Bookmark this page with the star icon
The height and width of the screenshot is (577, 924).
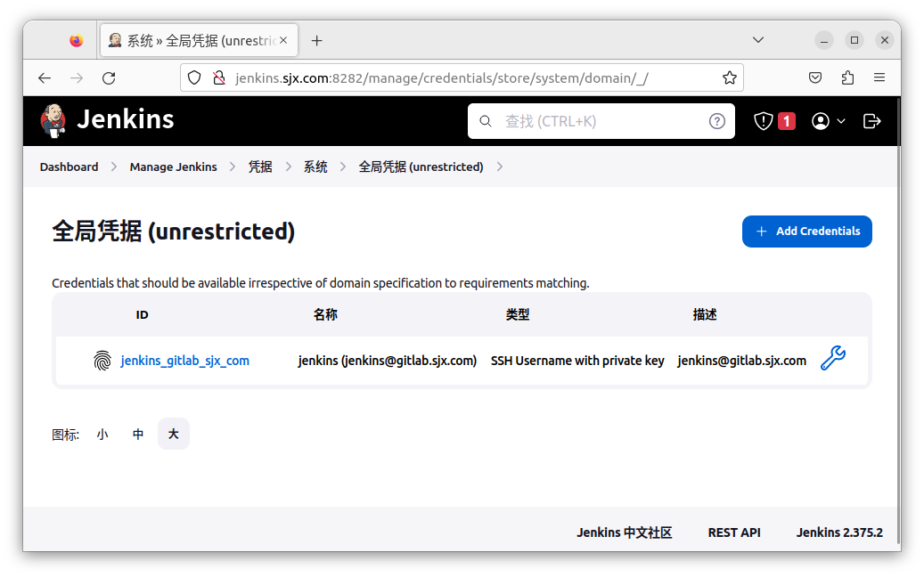click(729, 77)
